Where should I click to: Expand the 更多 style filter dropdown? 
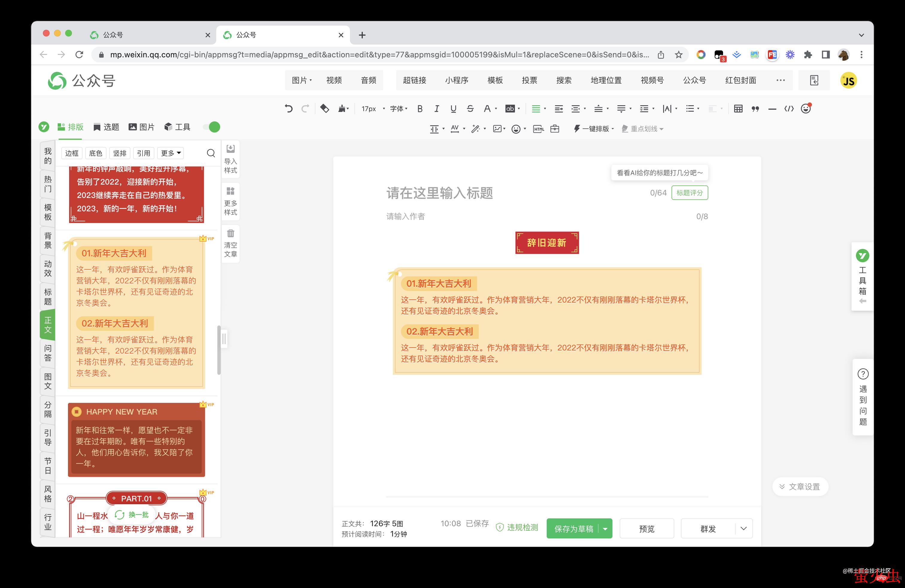[170, 153]
